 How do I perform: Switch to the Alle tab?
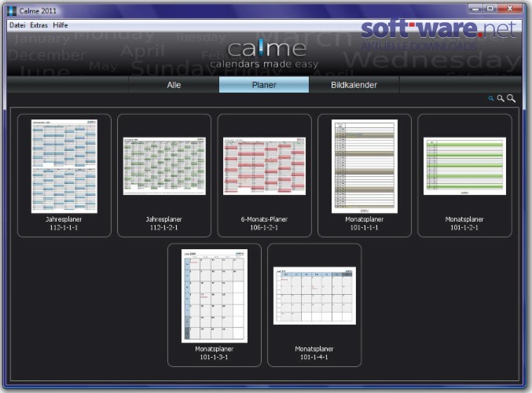174,85
